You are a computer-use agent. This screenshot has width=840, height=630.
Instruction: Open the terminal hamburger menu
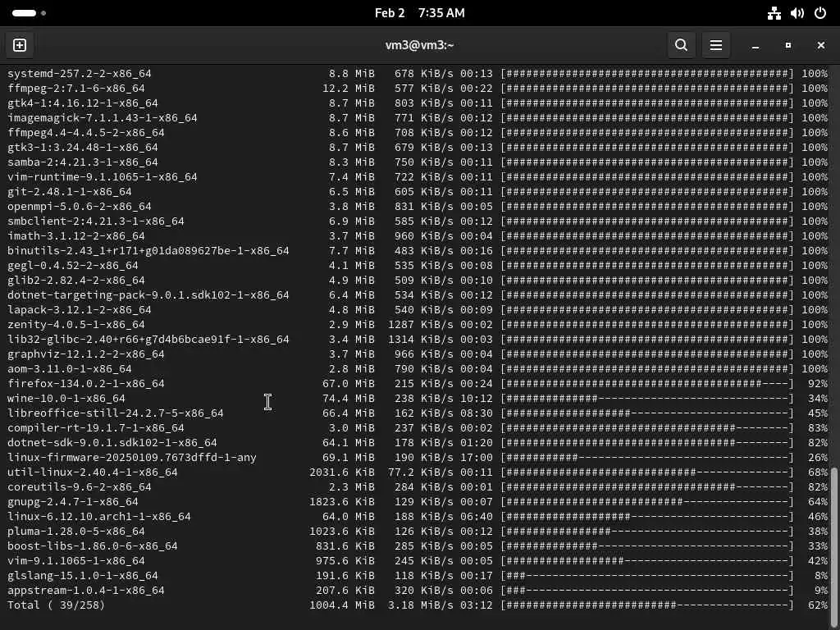pos(715,45)
